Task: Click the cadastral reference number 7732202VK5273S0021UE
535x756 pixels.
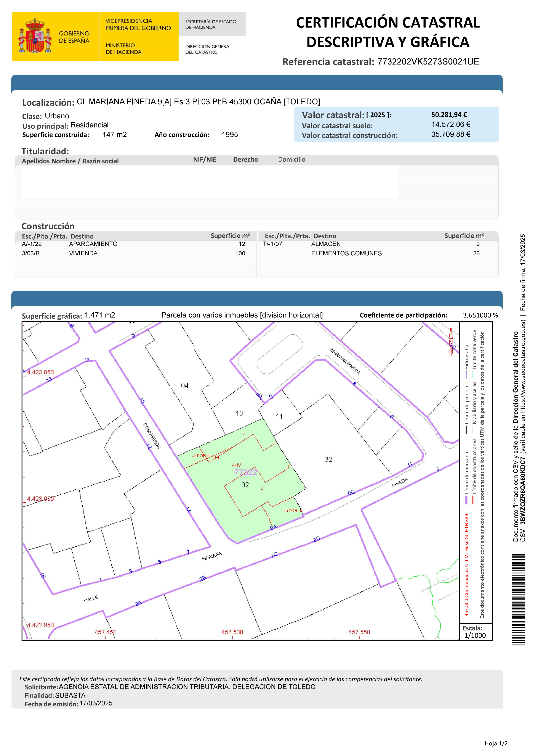Action: tap(428, 62)
